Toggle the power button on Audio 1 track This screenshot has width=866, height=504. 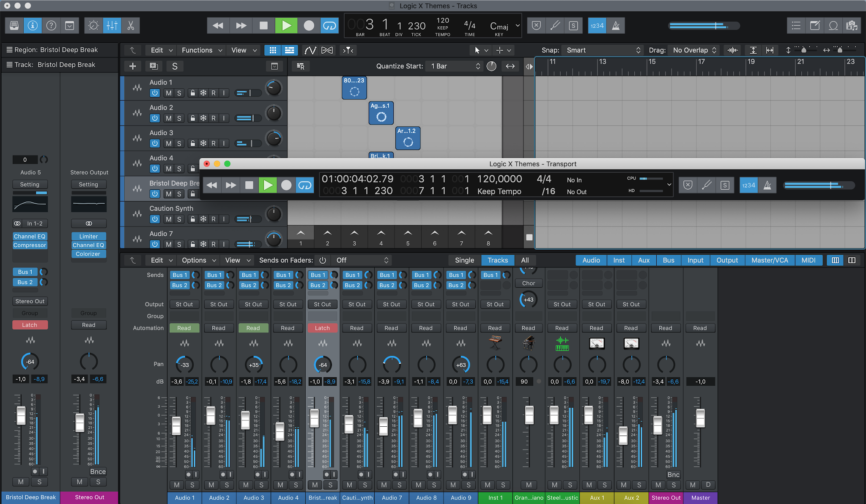155,93
